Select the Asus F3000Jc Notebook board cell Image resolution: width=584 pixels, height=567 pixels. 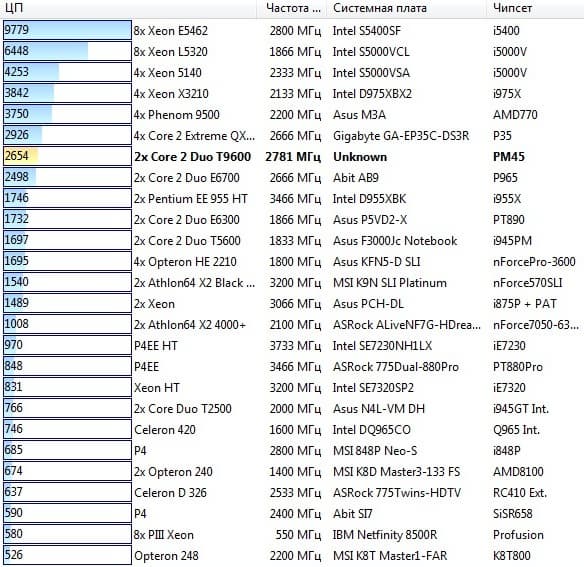395,241
